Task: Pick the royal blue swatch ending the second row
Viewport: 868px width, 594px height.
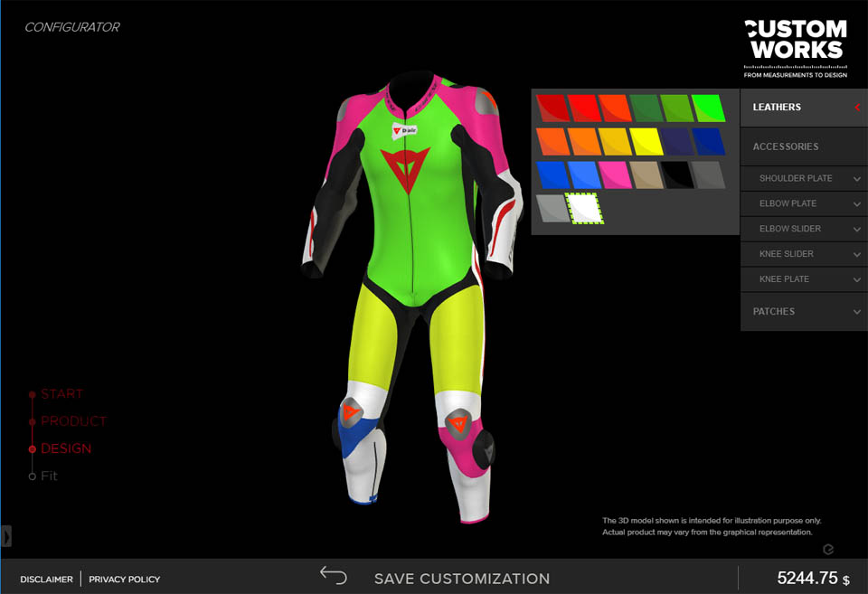Action: [708, 142]
